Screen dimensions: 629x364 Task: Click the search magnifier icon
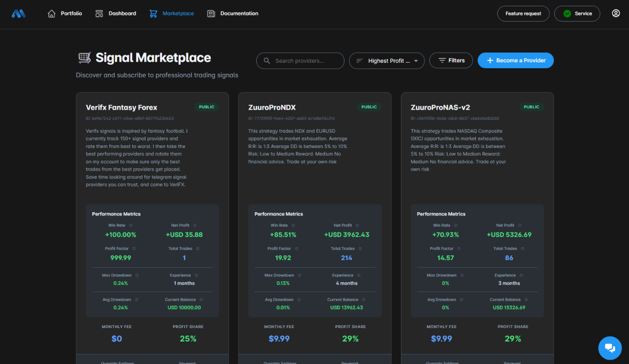coord(266,61)
